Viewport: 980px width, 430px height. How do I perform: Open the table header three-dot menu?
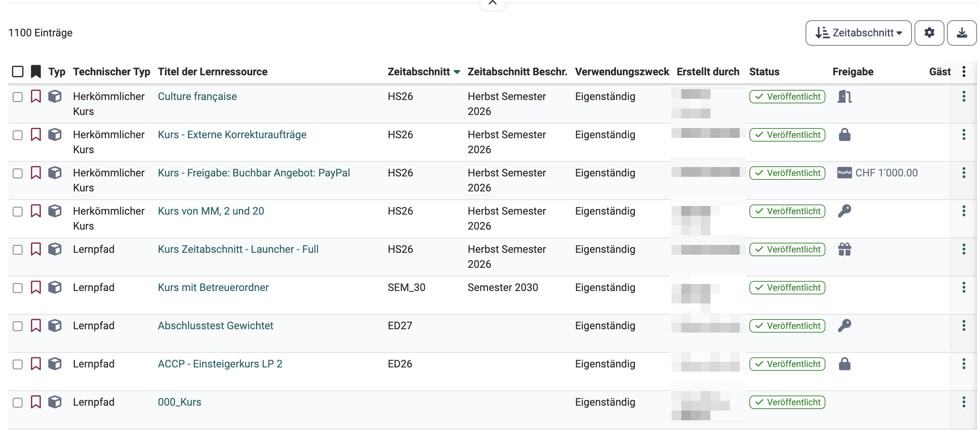coord(964,72)
